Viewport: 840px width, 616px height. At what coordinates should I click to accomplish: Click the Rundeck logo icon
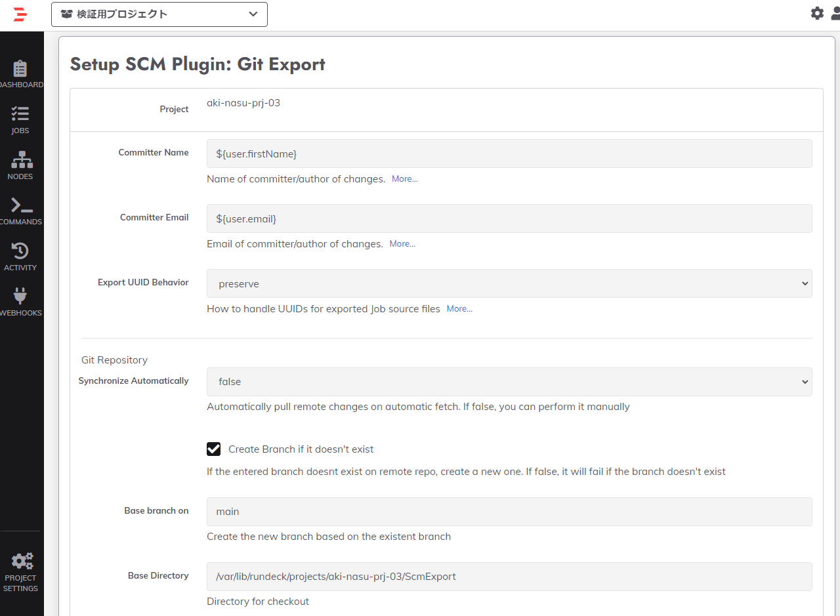pos(20,14)
